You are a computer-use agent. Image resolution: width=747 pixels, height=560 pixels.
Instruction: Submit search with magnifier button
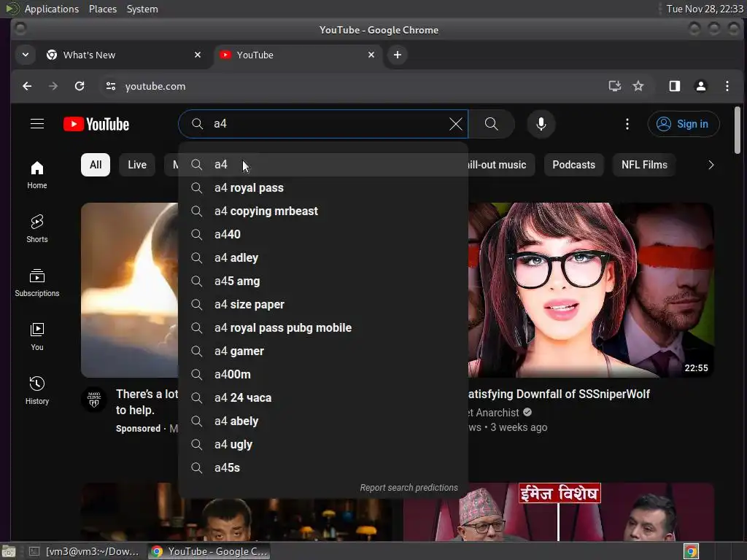point(491,124)
